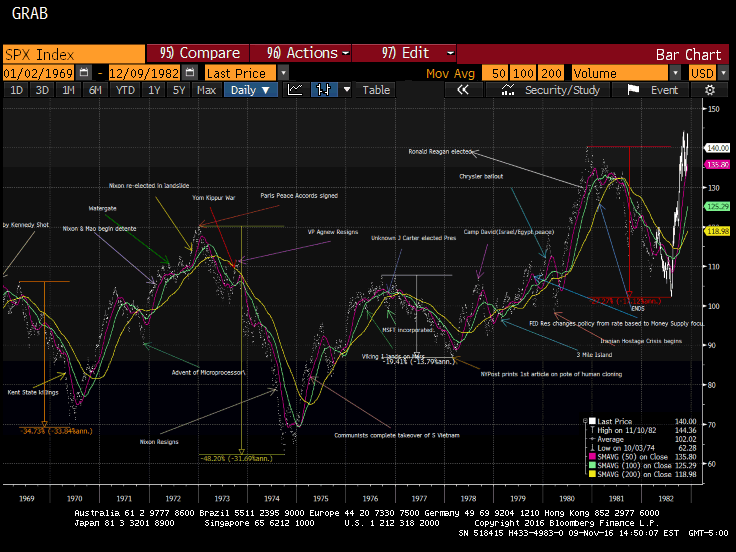The width and height of the screenshot is (736, 552).
Task: Select the 1Y range tab
Action: coord(154,90)
